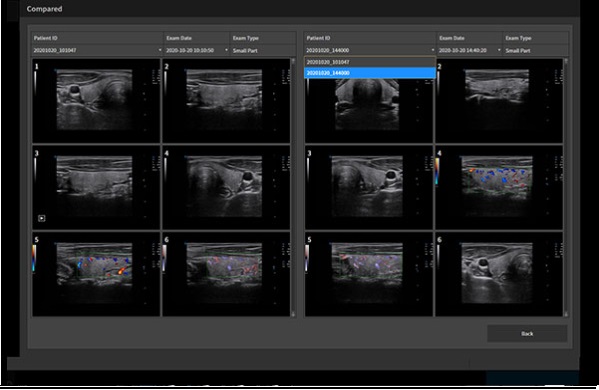Click right Exam Type field Small Part

point(536,50)
